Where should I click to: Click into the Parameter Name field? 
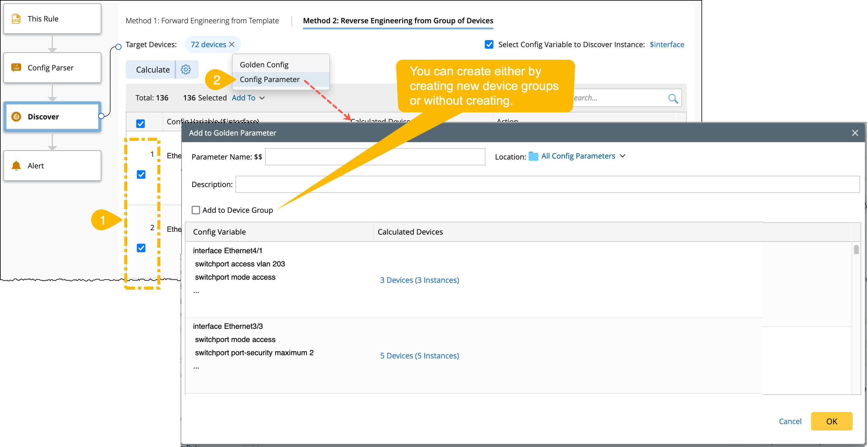(375, 157)
